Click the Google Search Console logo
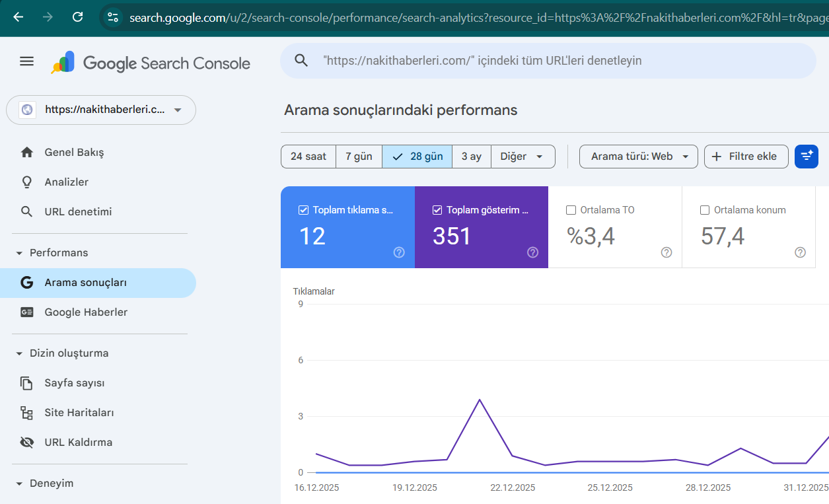 (151, 63)
